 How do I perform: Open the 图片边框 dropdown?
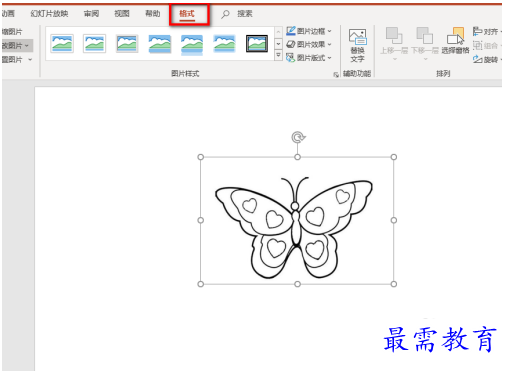click(x=309, y=31)
